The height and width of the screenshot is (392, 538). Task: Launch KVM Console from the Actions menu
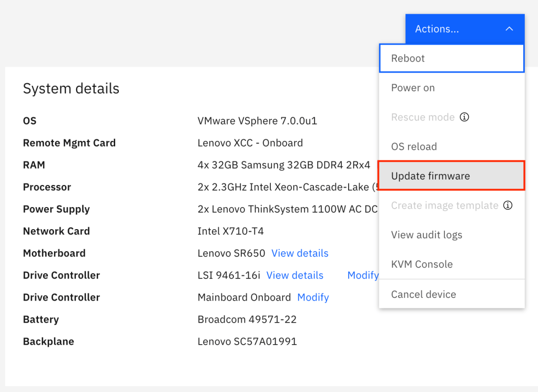click(x=422, y=264)
